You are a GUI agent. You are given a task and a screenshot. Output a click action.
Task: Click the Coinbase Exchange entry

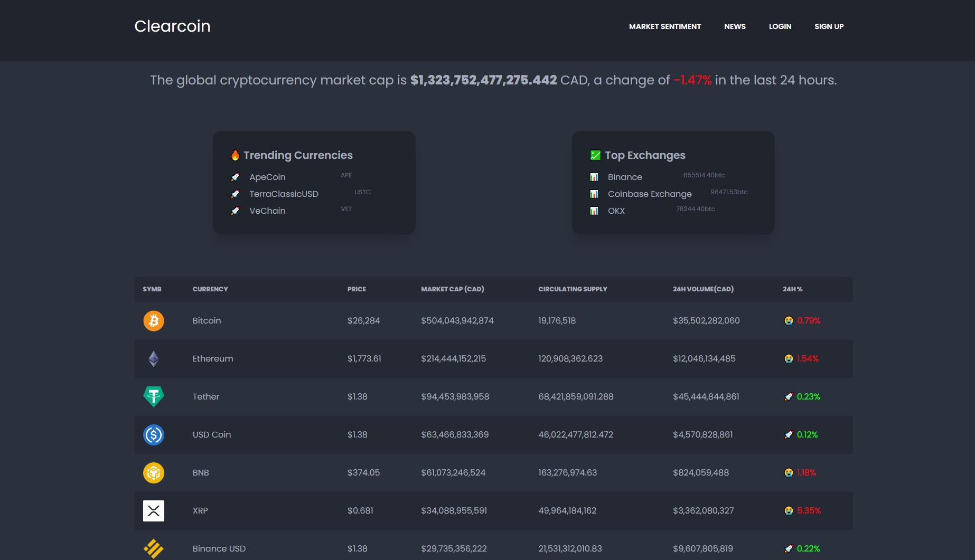(x=650, y=194)
